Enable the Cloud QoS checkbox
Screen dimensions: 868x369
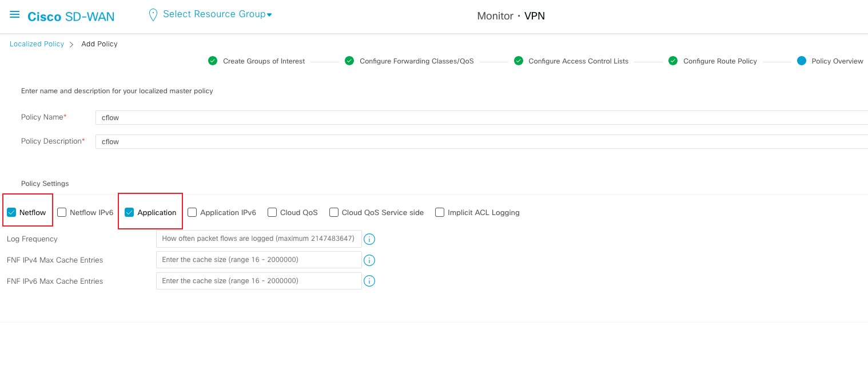(272, 213)
